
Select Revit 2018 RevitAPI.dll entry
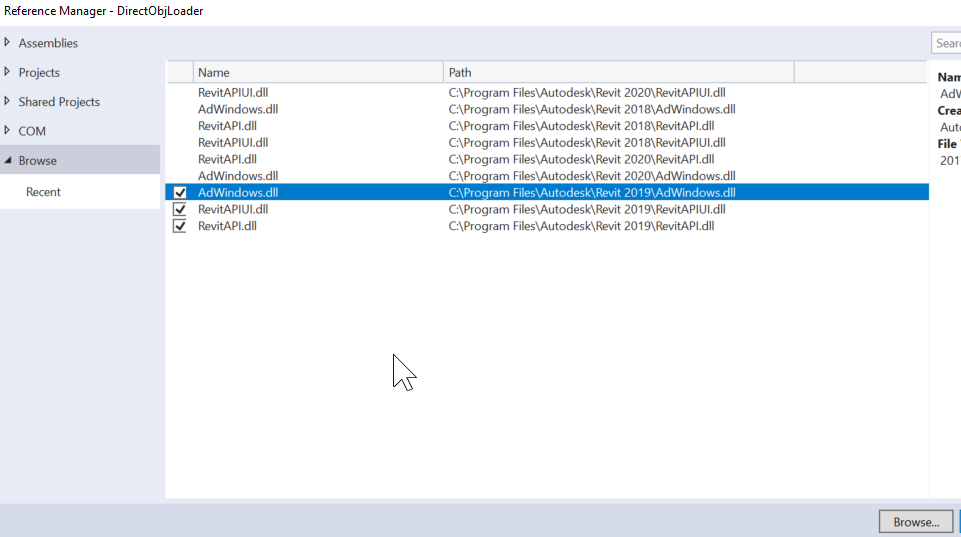tap(547, 126)
